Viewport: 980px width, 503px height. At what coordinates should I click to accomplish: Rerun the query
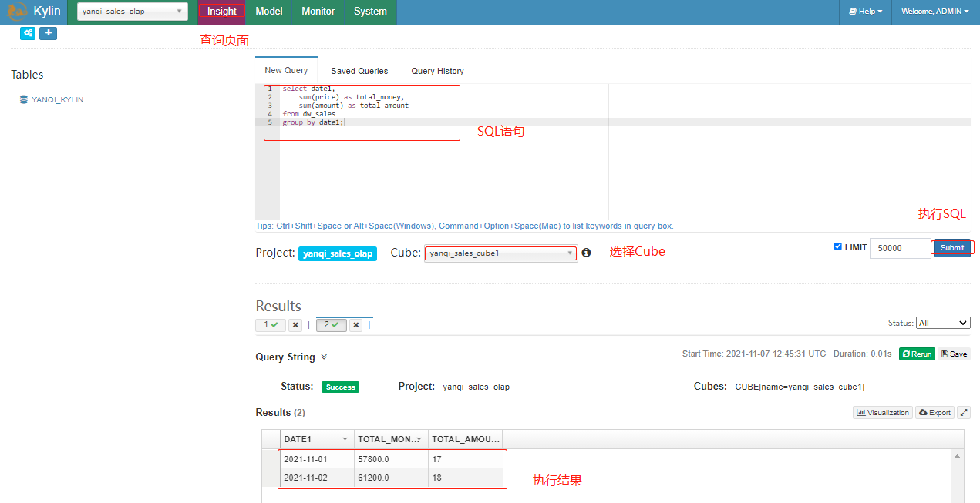pos(917,354)
